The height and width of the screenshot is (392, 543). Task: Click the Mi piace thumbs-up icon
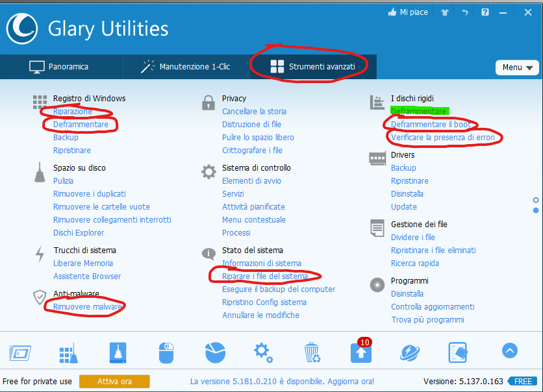pos(392,12)
